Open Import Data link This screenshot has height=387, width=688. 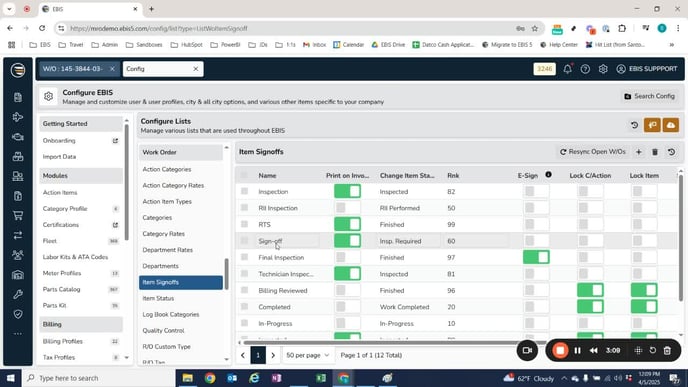59,157
